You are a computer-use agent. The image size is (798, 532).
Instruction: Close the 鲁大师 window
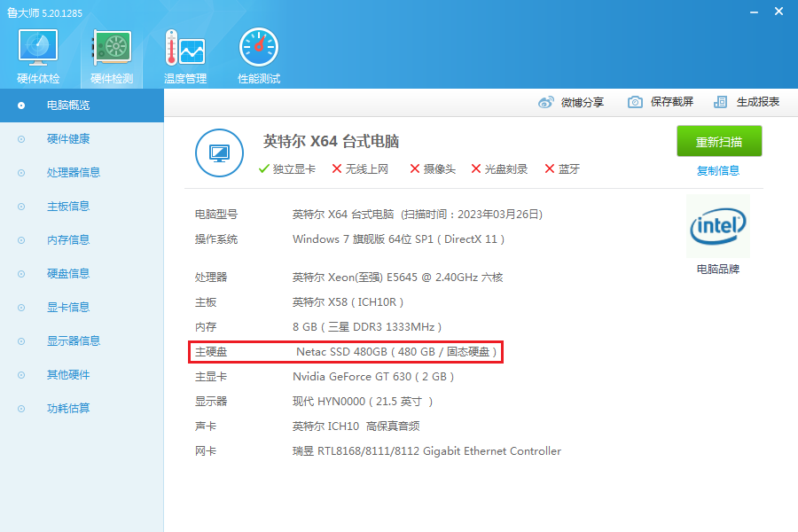click(x=778, y=12)
